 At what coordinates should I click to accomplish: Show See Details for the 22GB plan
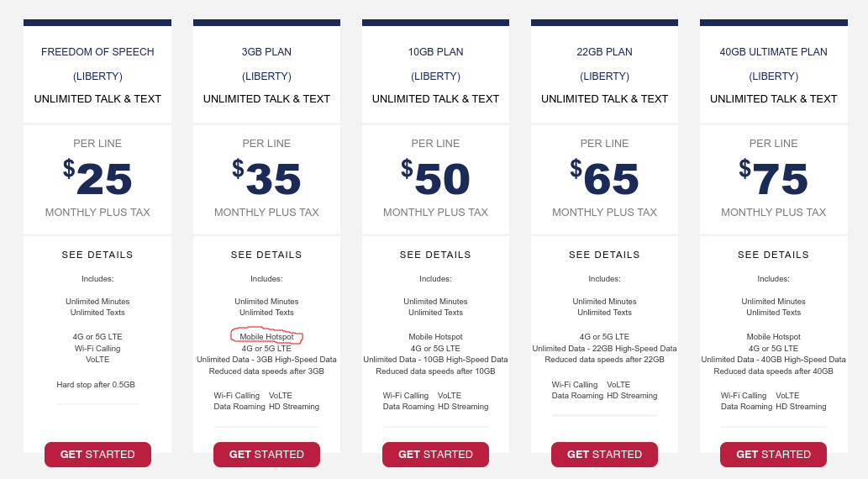click(604, 255)
